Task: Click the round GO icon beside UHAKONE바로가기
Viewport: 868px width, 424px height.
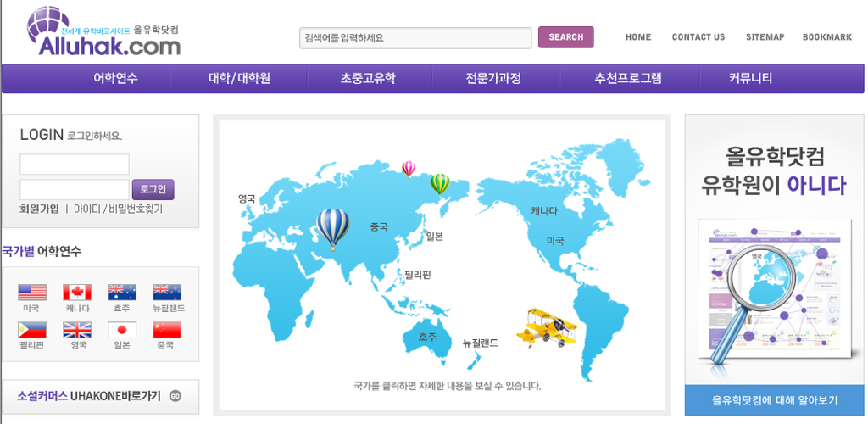Action: (x=175, y=396)
